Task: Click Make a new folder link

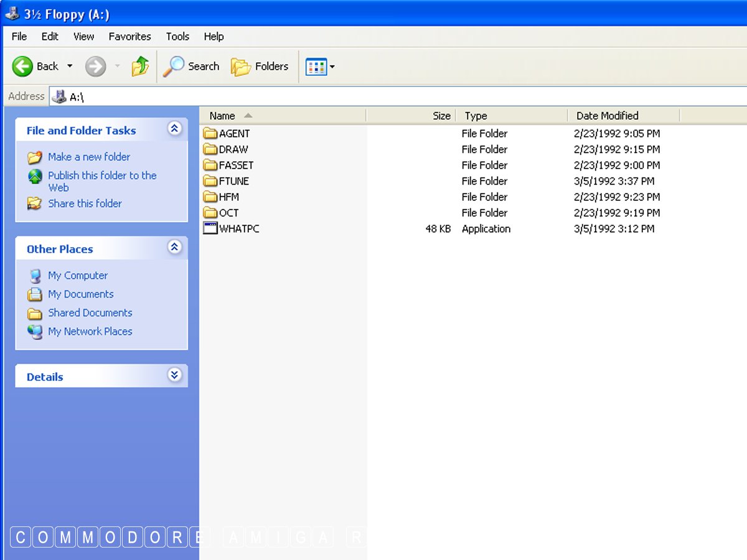Action: coord(89,157)
